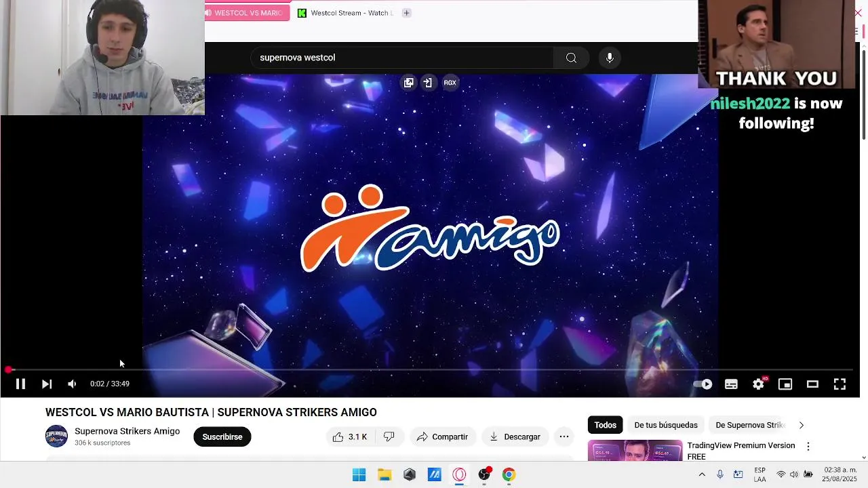Click the Descargar download button
The image size is (868, 488).
click(515, 437)
